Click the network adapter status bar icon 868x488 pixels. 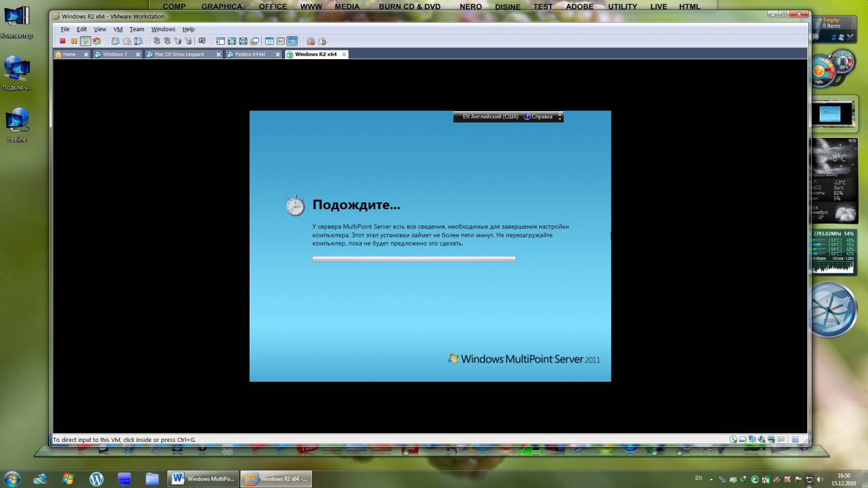(x=752, y=440)
